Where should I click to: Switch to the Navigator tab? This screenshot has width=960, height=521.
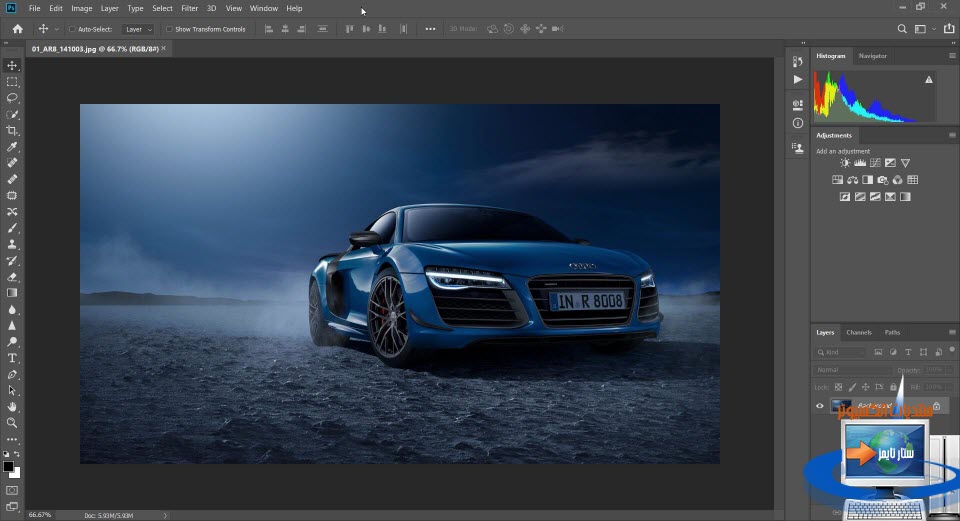click(872, 56)
